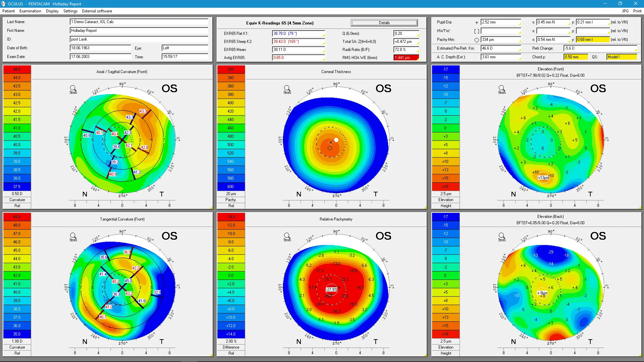The width and height of the screenshot is (644, 362).
Task: Select green 41.0 swatch in axial curvature scale
Action: pos(17,128)
